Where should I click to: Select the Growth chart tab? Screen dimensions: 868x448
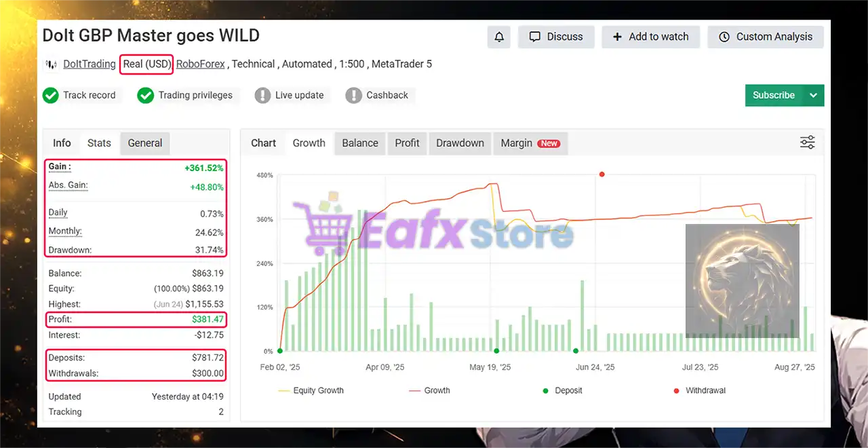coord(309,143)
